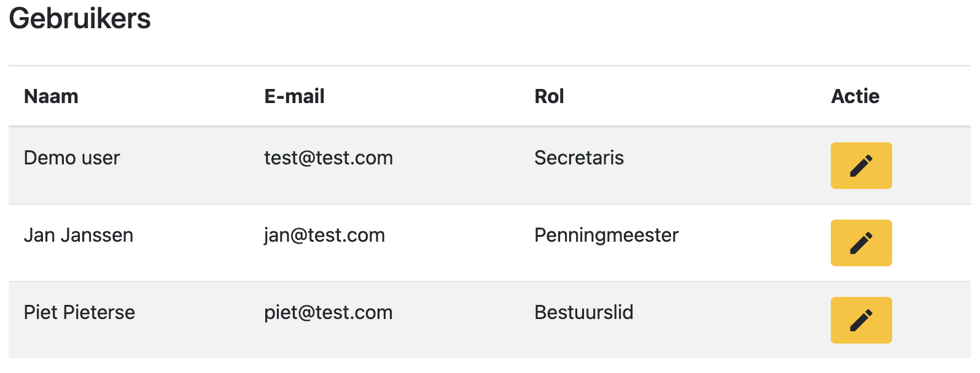Click the name Demo user
This screenshot has height=373, width=980.
click(72, 158)
